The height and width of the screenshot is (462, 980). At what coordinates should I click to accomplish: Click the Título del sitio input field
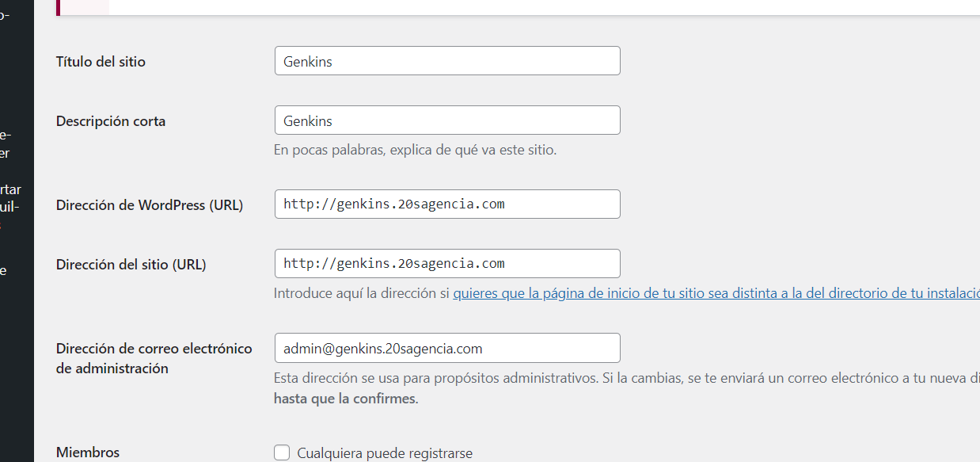click(x=447, y=61)
